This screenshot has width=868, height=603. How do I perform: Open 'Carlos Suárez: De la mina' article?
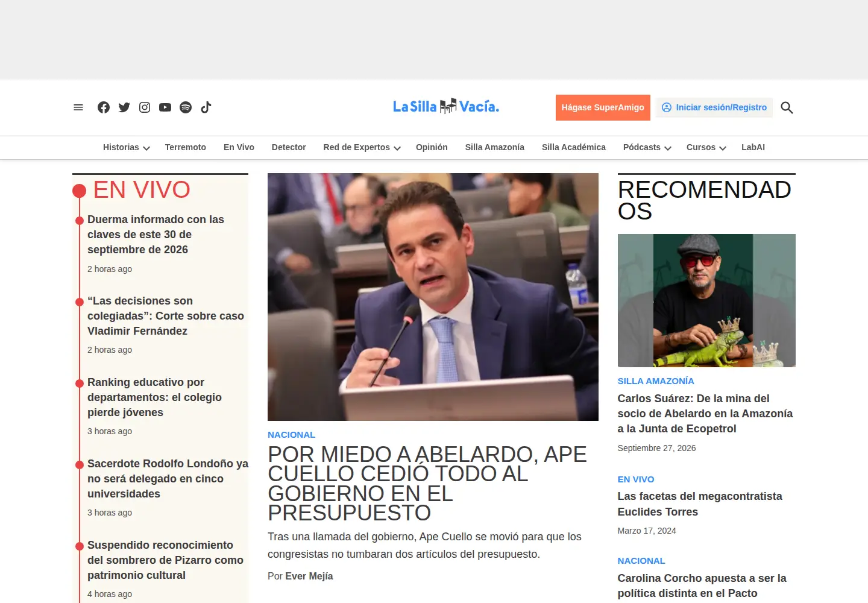(x=705, y=414)
